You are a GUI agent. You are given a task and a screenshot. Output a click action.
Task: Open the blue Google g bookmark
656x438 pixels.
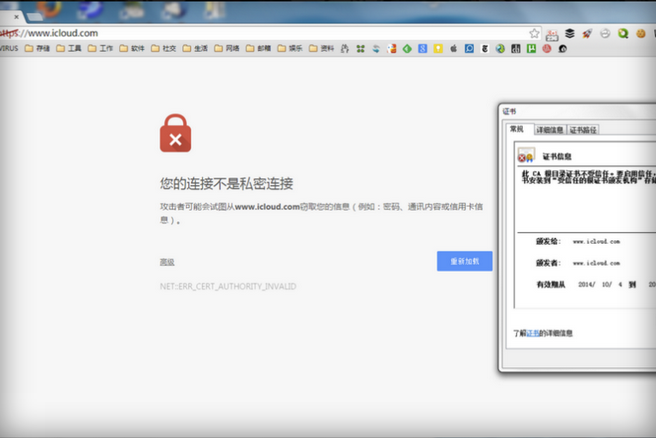click(423, 49)
